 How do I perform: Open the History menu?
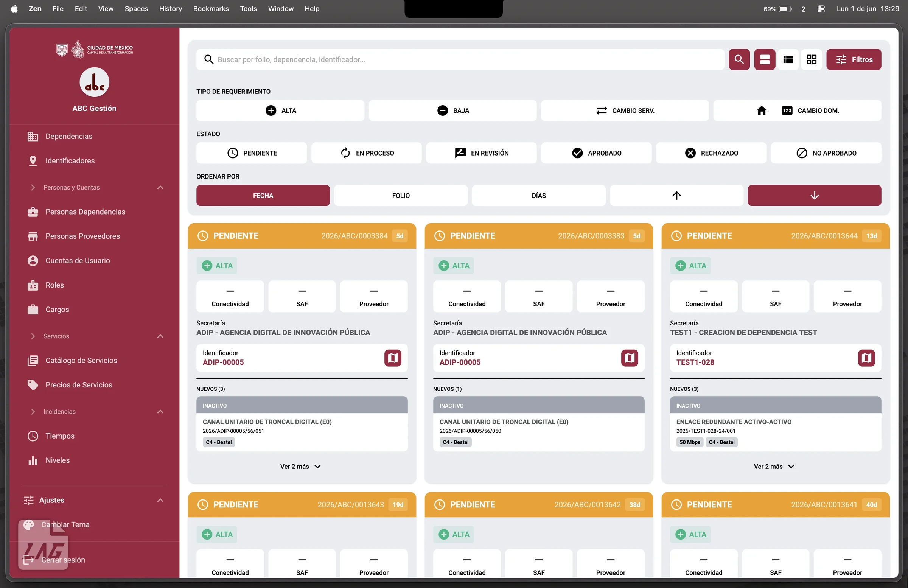click(x=171, y=9)
